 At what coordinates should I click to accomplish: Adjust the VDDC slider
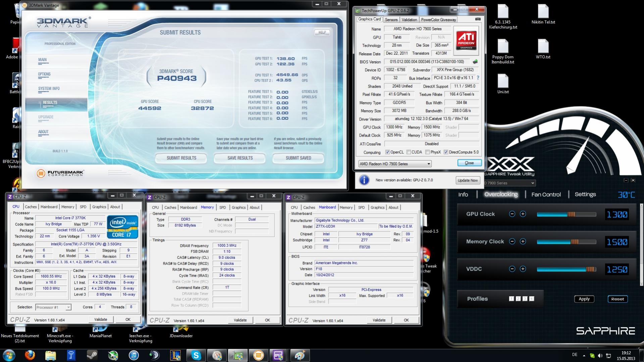click(566, 269)
